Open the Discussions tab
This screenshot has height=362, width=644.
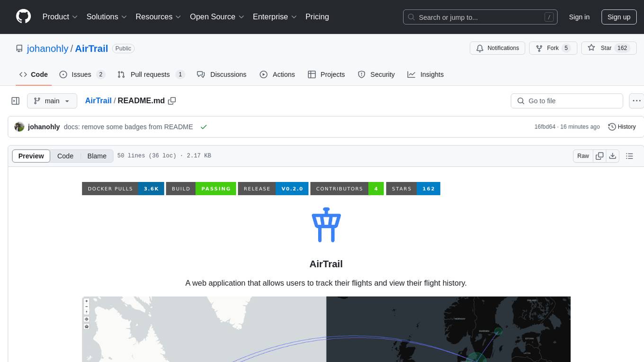coord(222,74)
